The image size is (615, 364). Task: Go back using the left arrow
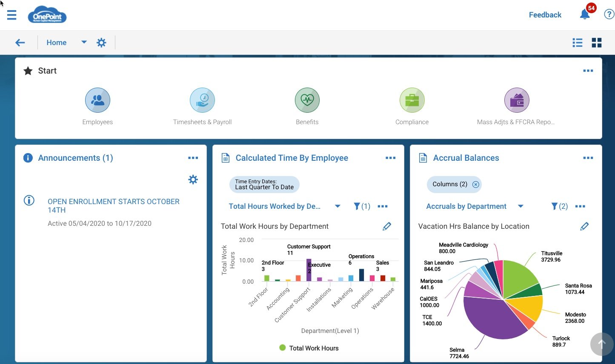20,43
